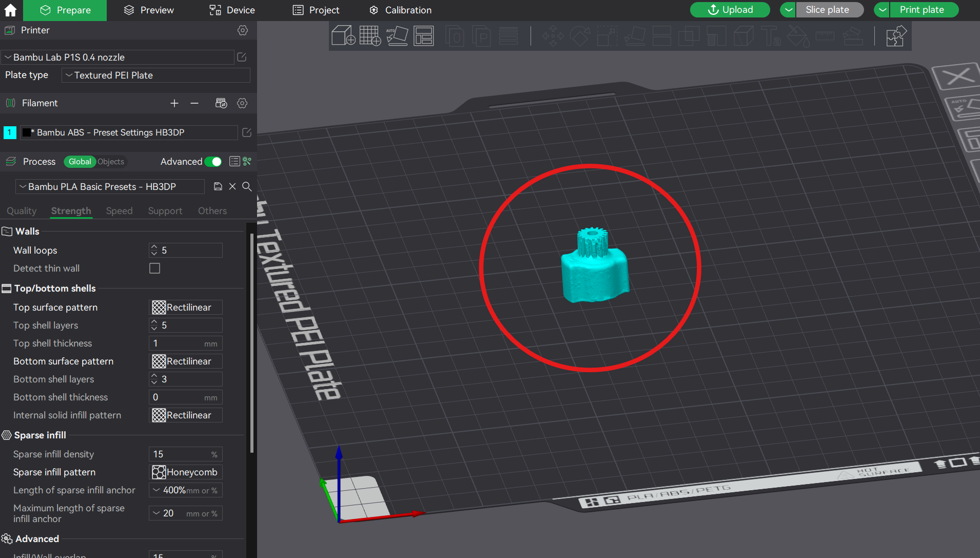Select the Cut tool icon
The height and width of the screenshot is (558, 980).
(x=662, y=36)
